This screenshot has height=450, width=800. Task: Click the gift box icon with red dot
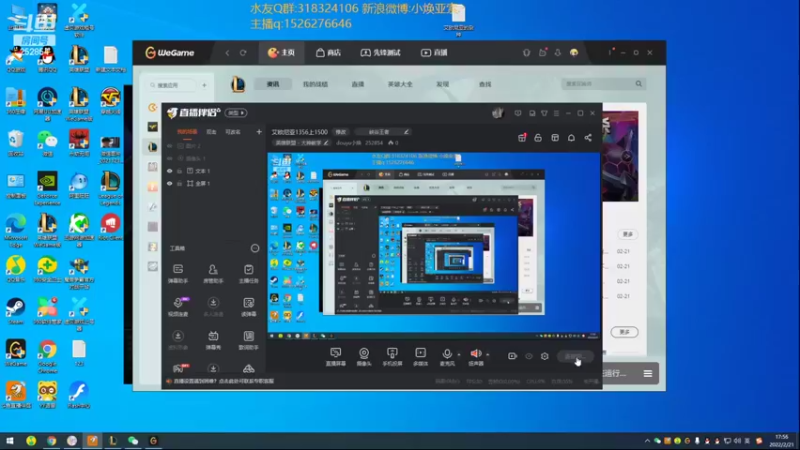(x=522, y=138)
